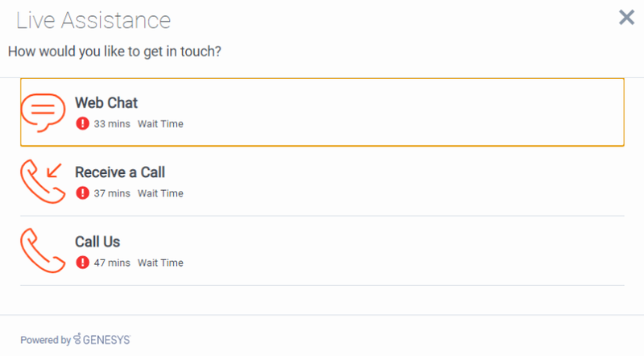Open the Powered by Genesys link
Screen dimensions: 644x356
click(76, 340)
